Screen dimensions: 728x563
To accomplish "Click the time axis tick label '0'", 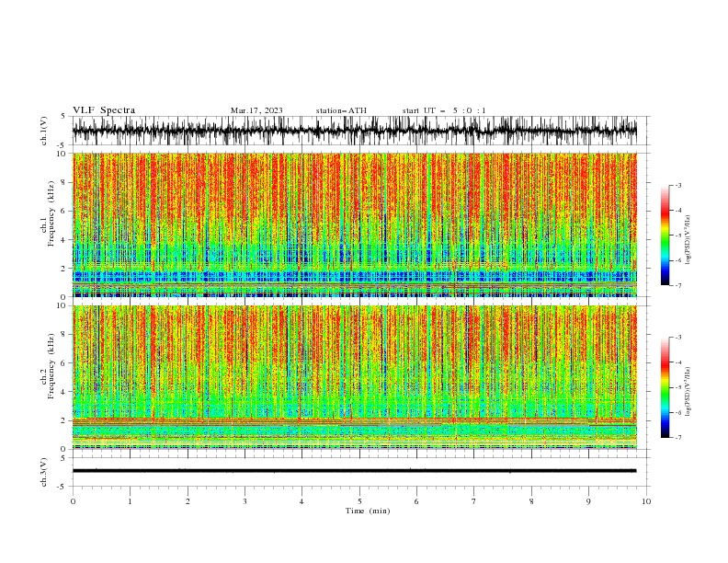I will pyautogui.click(x=73, y=501).
